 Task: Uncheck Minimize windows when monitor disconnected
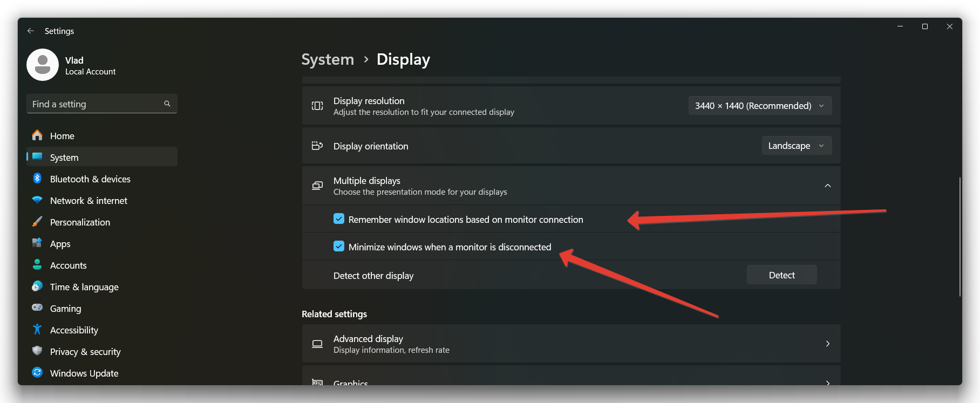(x=339, y=247)
